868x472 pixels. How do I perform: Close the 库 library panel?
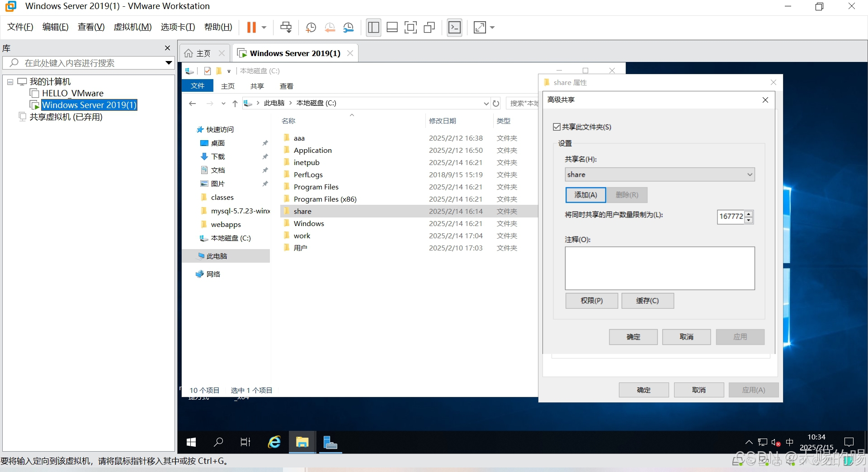tap(167, 48)
